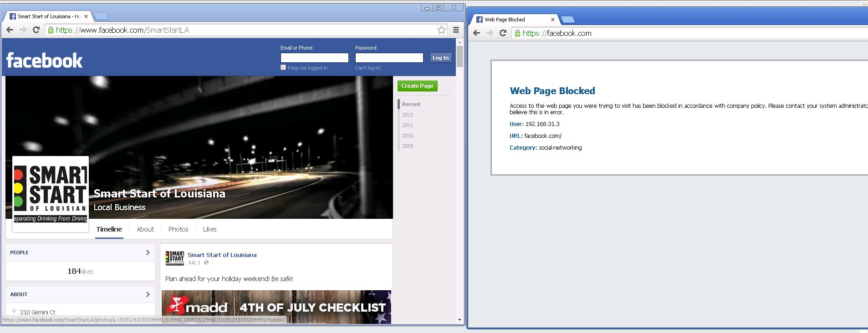Open the Can't log in? link
The width and height of the screenshot is (868, 333).
368,68
